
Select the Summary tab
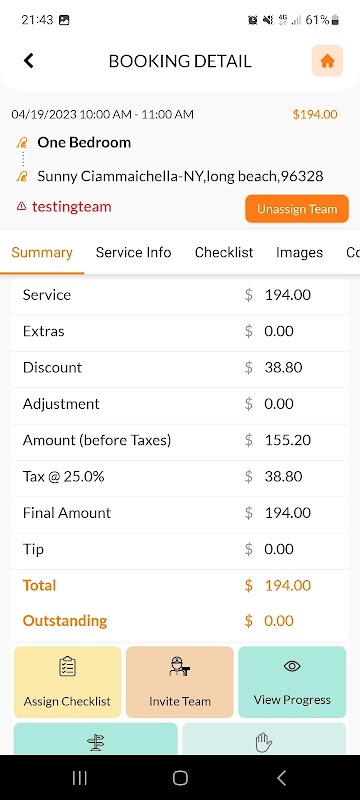coord(42,253)
